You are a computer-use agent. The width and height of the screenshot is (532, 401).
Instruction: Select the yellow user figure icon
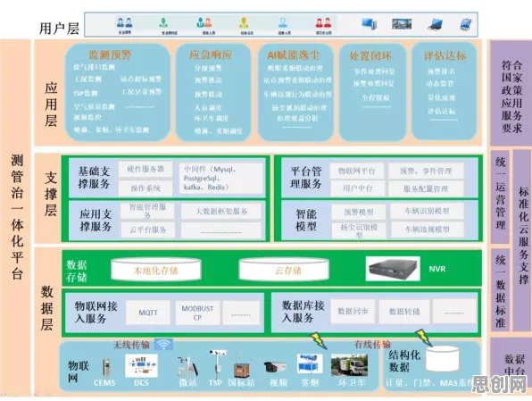pyautogui.click(x=244, y=22)
